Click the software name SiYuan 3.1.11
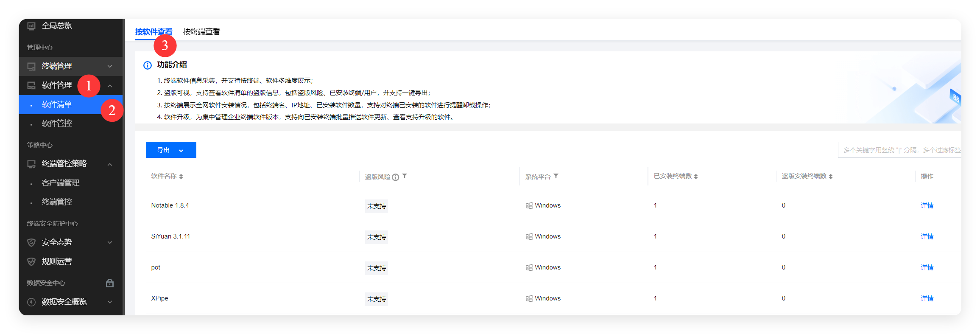Screen dimensions: 980x334 170,236
